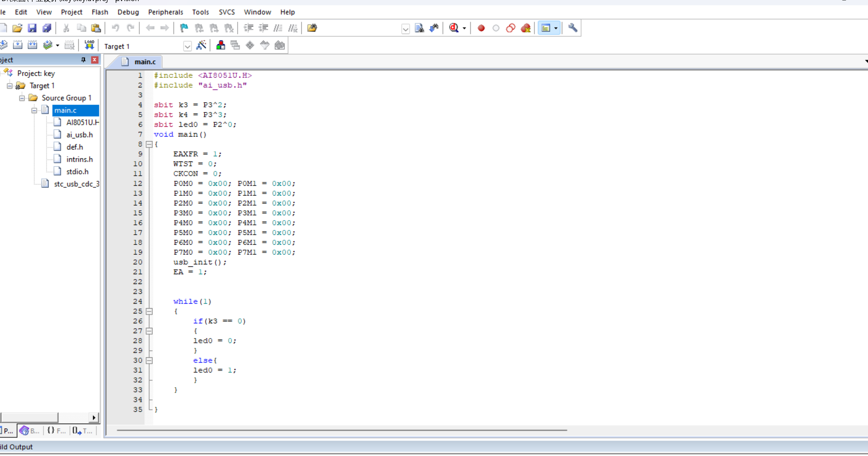Click the project panel scroll right arrow

click(94, 417)
